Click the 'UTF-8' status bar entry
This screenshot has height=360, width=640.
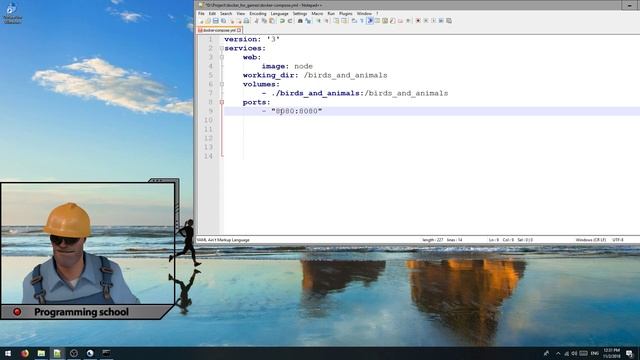point(618,240)
